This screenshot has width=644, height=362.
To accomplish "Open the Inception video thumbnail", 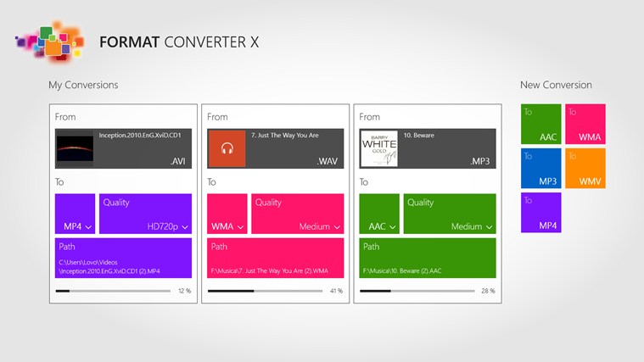I will (75, 148).
